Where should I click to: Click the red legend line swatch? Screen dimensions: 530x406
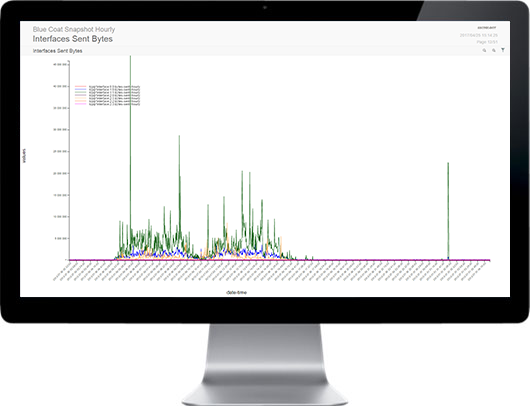80,86
